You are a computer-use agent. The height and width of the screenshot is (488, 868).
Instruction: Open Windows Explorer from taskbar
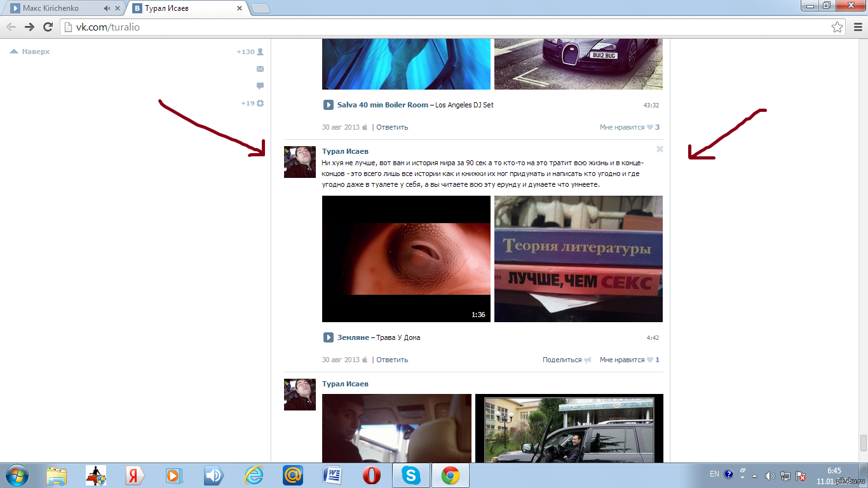click(57, 475)
